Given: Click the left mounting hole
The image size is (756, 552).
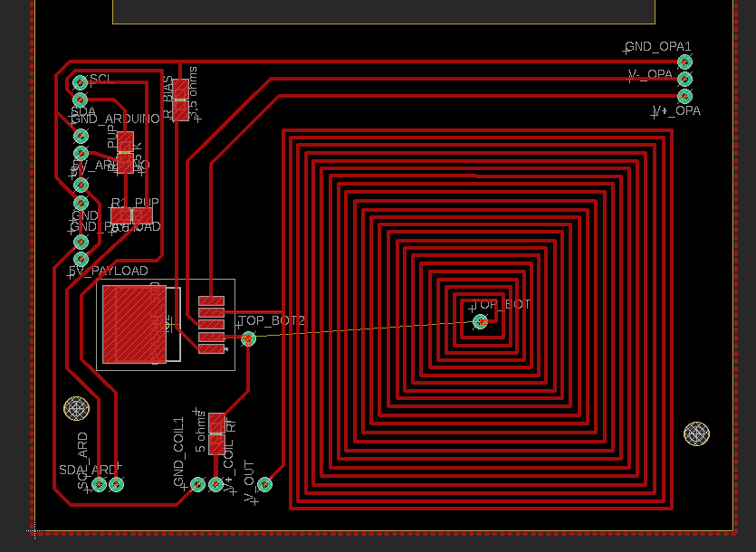Looking at the screenshot, I should point(77,409).
